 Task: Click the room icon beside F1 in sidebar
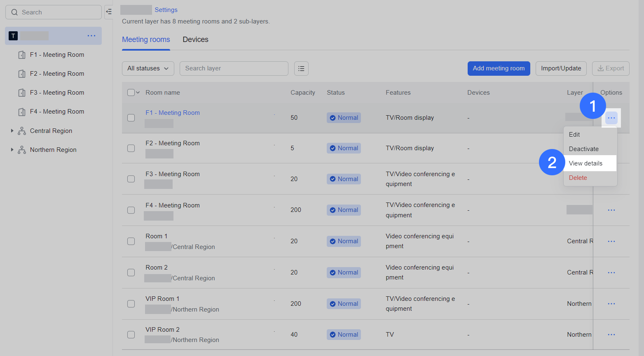[22, 55]
